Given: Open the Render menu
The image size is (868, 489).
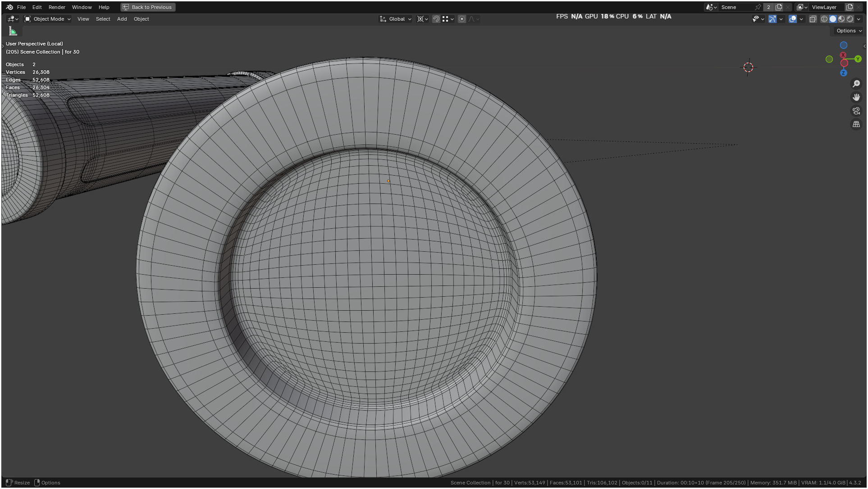Looking at the screenshot, I should coord(57,7).
